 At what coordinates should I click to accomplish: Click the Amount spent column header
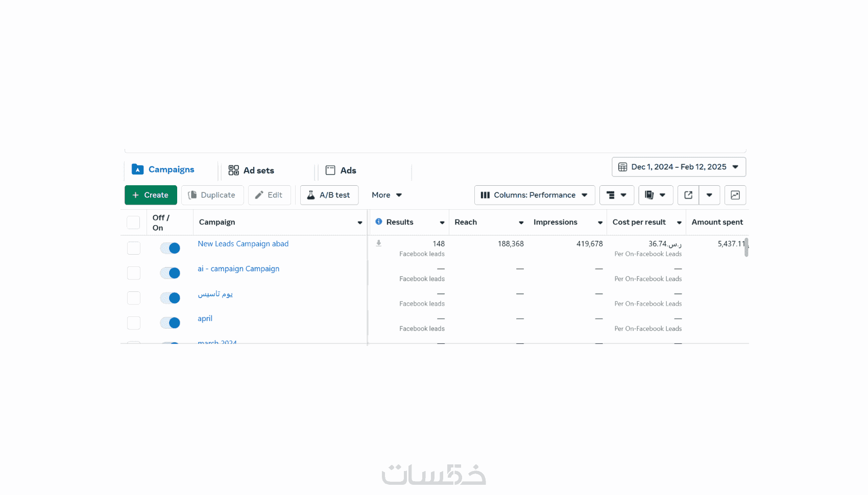click(x=717, y=222)
